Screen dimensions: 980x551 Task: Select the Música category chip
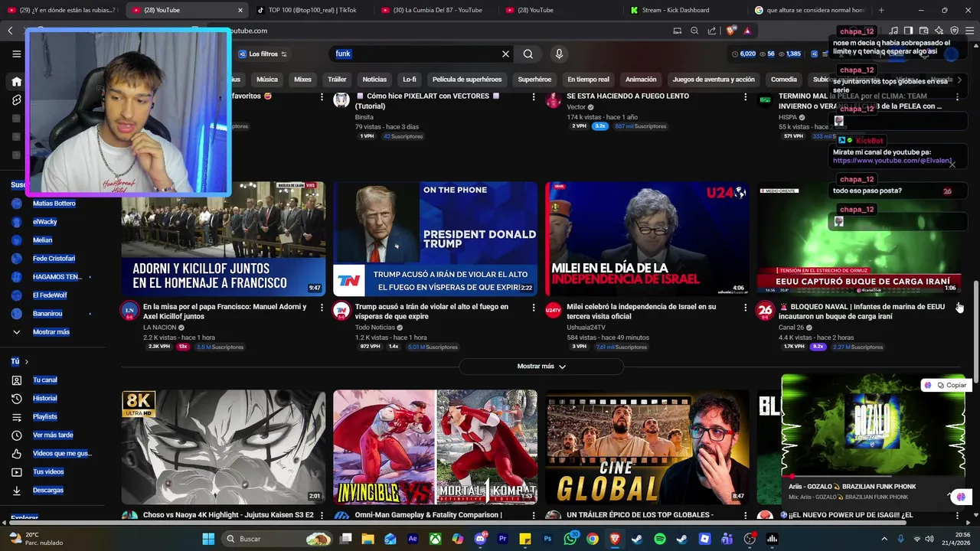point(267,80)
